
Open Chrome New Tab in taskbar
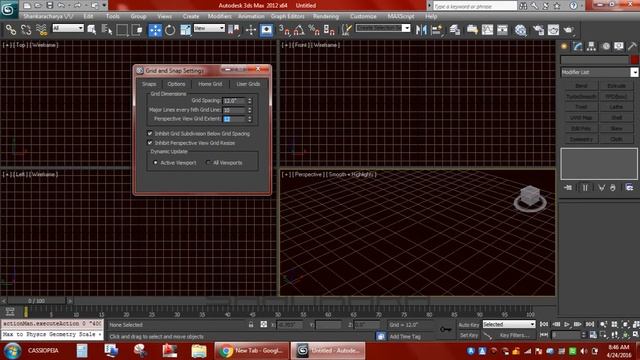251,351
